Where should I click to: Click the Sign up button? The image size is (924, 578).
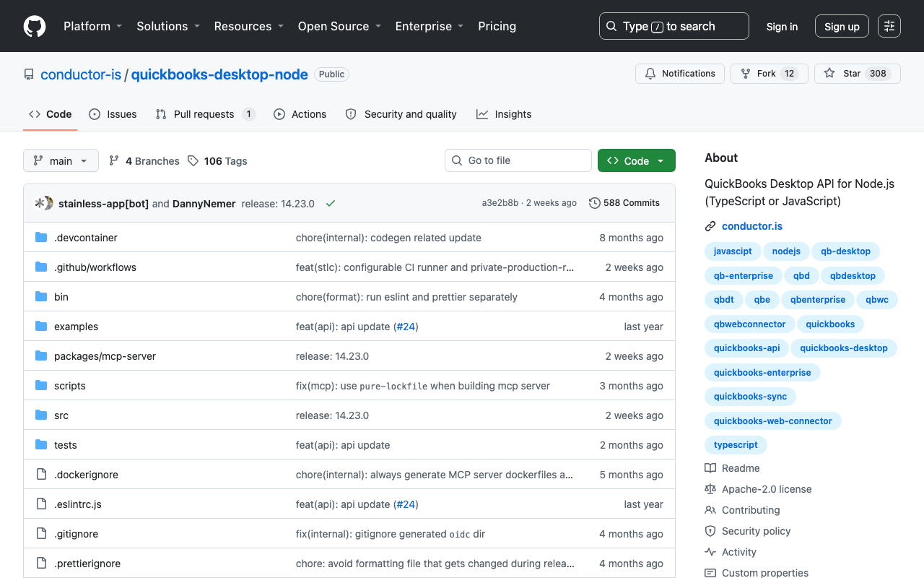point(842,27)
